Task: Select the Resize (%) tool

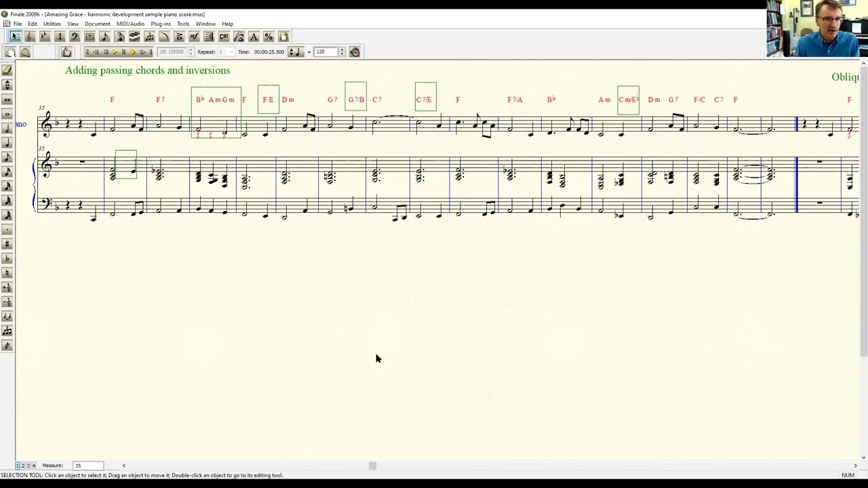Action: 269,37
